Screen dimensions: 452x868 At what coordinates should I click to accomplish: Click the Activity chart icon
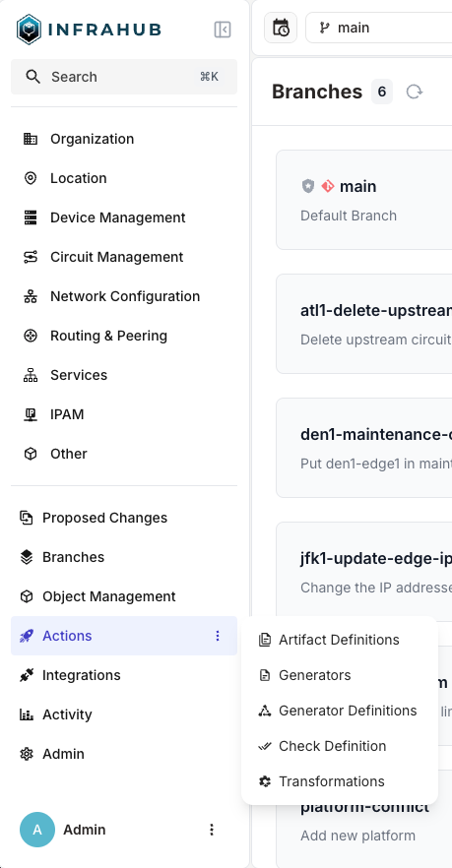coord(26,714)
